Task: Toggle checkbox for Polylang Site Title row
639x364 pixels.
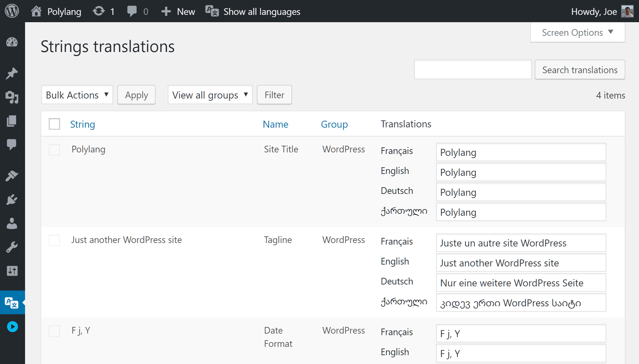Action: click(54, 149)
